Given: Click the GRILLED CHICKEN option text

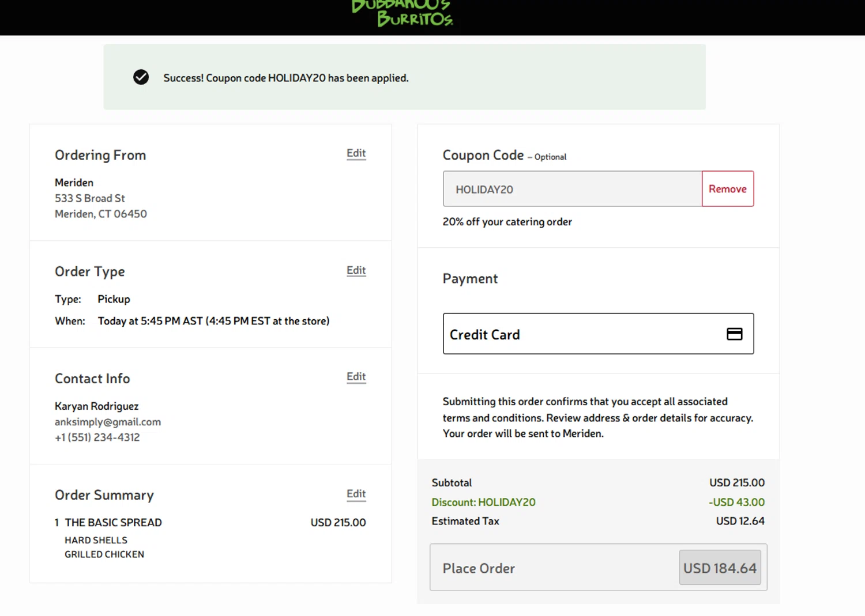Looking at the screenshot, I should [x=104, y=554].
